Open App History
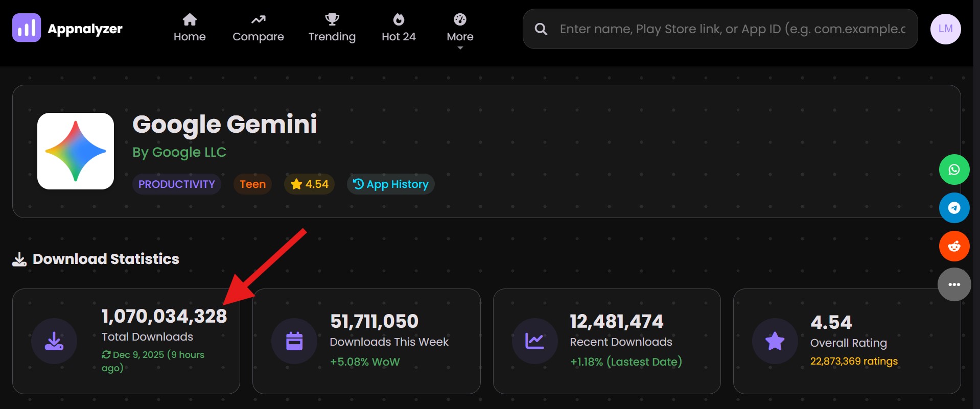This screenshot has width=980, height=409. click(390, 184)
